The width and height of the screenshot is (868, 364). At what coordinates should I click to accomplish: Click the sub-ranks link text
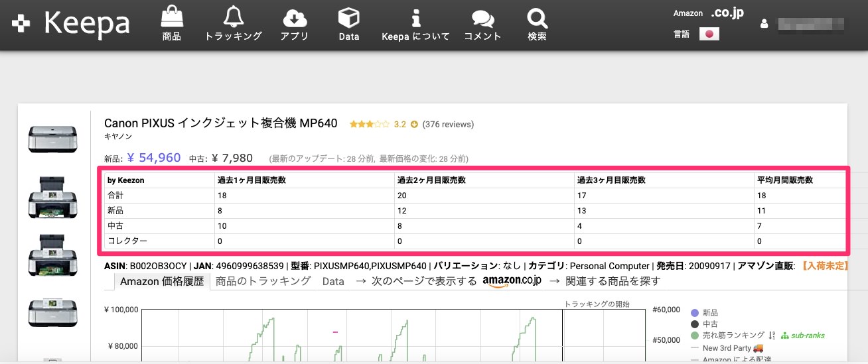[x=808, y=335]
